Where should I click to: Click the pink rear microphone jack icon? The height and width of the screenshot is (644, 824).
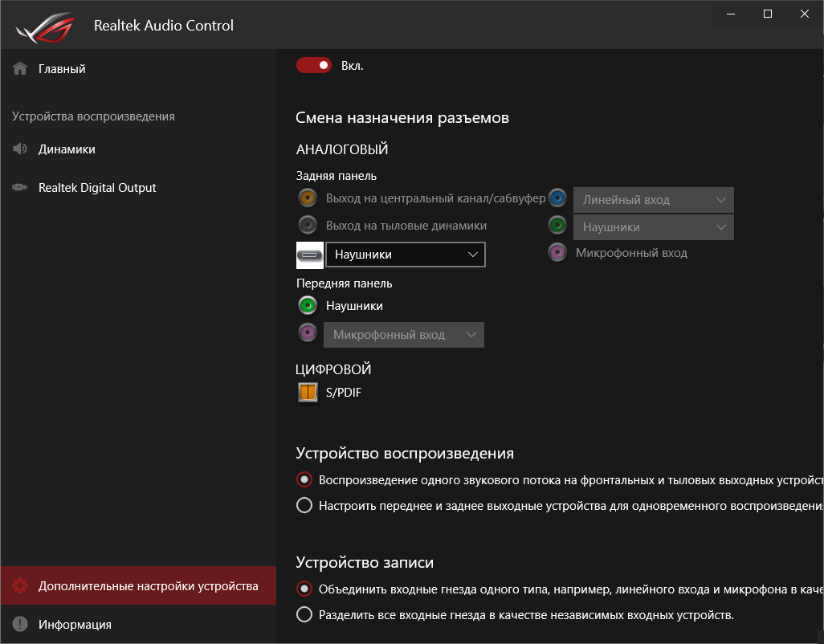[558, 252]
